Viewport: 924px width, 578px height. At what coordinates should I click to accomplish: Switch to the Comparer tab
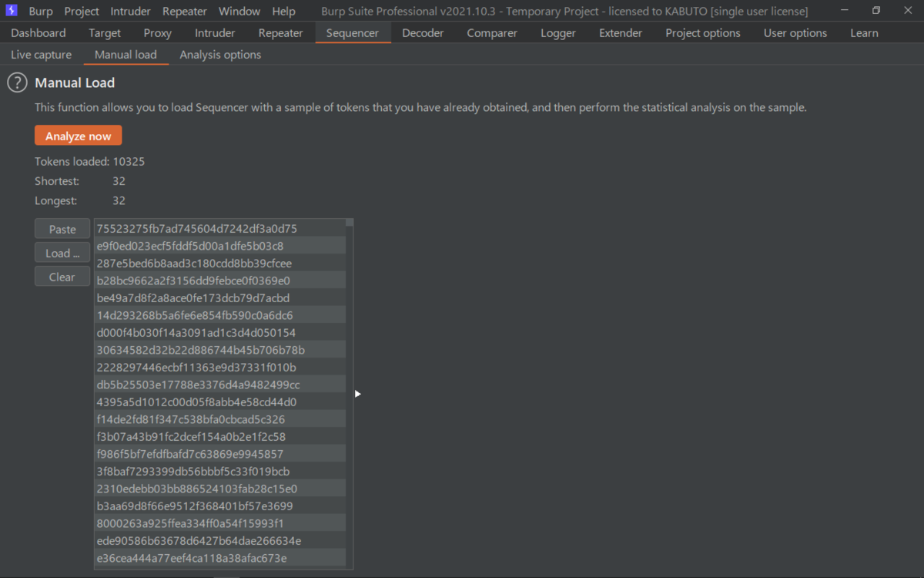pyautogui.click(x=492, y=33)
